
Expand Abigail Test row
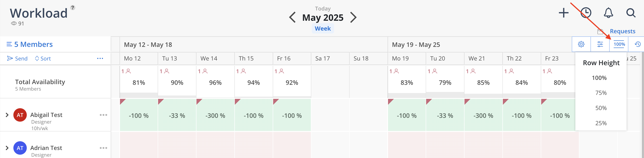(7, 115)
